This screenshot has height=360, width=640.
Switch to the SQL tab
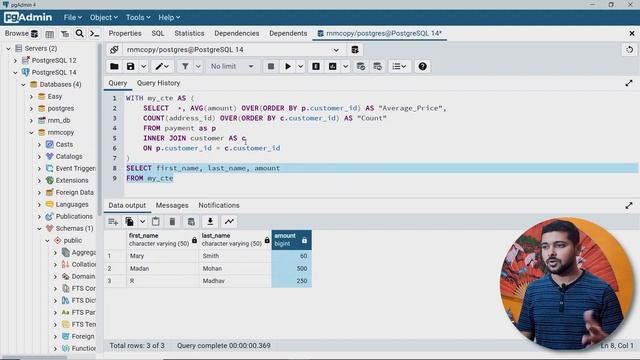click(x=158, y=33)
